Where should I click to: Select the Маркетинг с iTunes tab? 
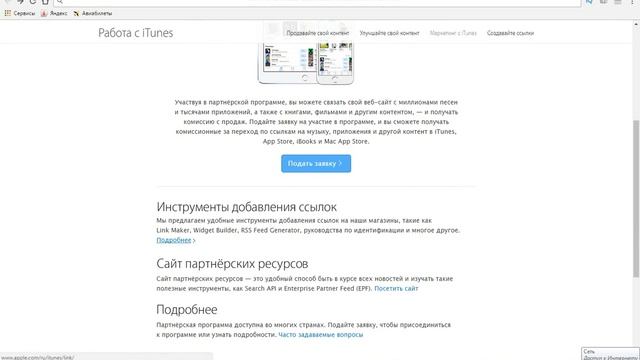pyautogui.click(x=453, y=33)
